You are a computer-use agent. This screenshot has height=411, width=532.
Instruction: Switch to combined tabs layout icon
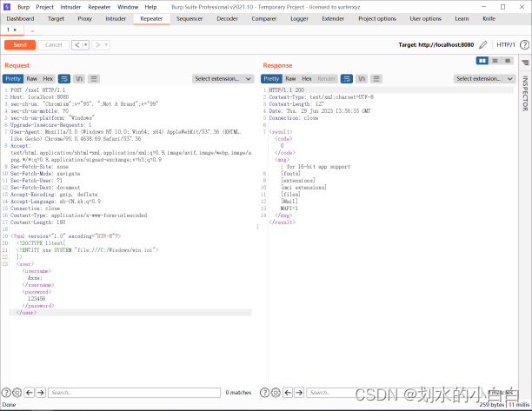pos(508,61)
